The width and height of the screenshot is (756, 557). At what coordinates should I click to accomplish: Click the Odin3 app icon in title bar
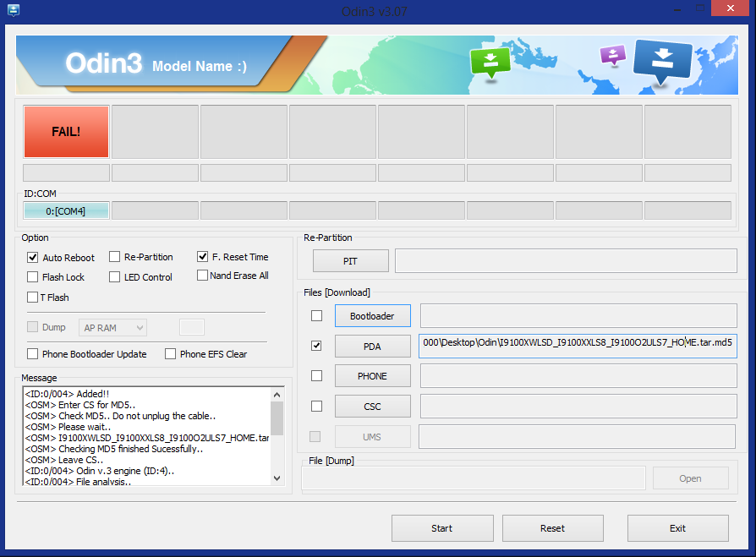13,9
